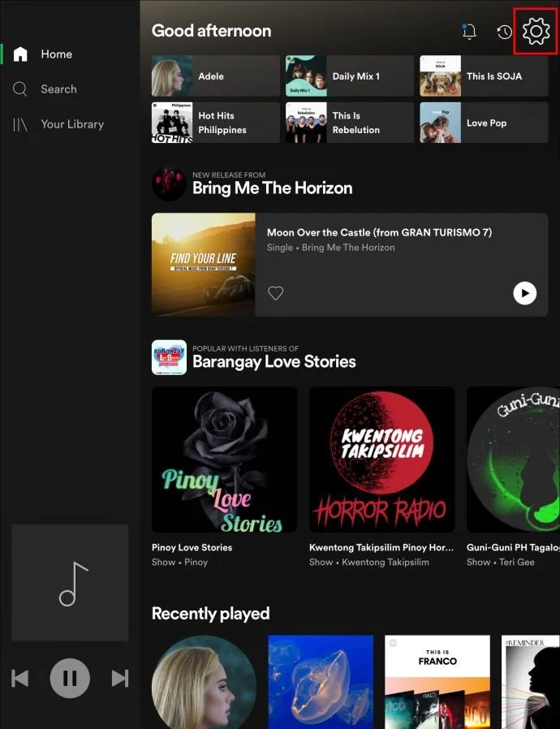This screenshot has height=729, width=560.
Task: Open the Search menu item
Action: coord(58,88)
